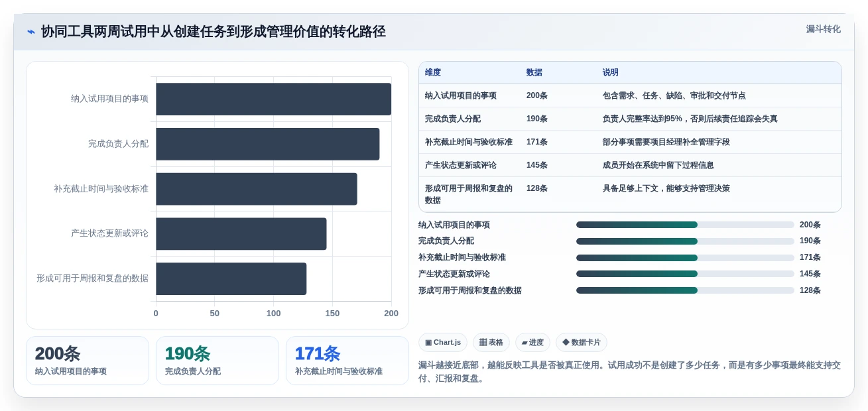The width and height of the screenshot is (868, 411).
Task: Click the chart bar for 产生状态更新或评论
Action: coord(241,233)
